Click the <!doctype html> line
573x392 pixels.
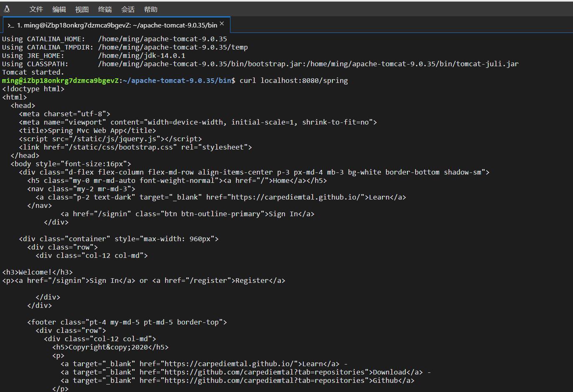point(33,89)
